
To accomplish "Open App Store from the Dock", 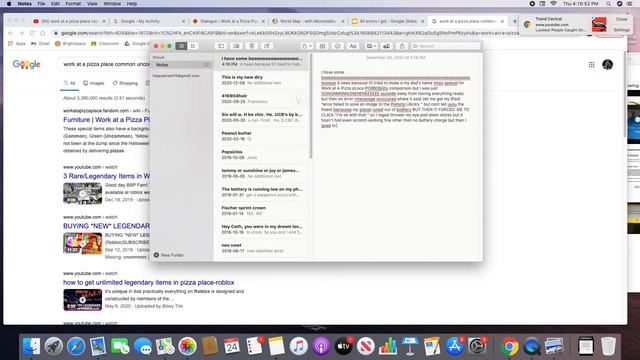I will pos(454,346).
